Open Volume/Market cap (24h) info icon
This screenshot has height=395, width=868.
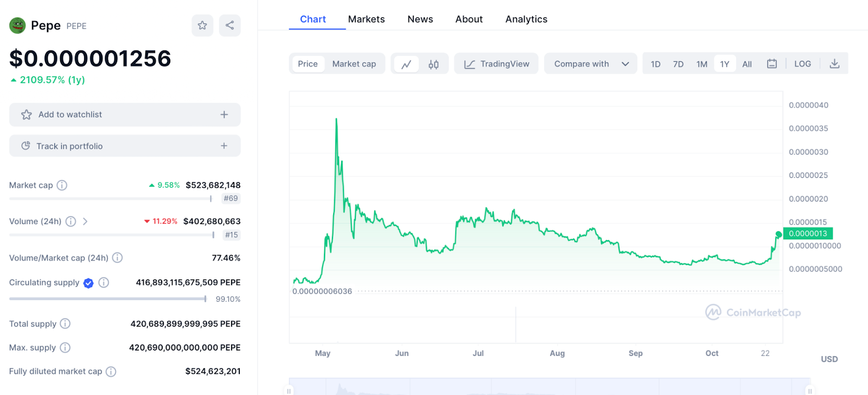coord(117,258)
